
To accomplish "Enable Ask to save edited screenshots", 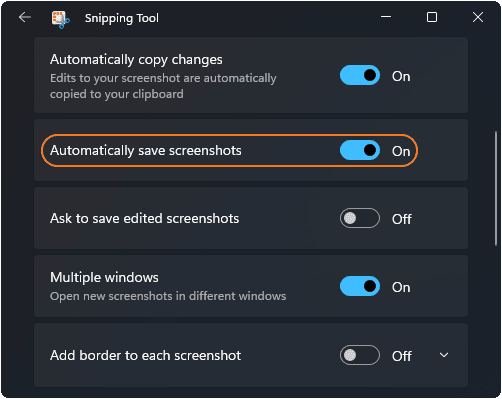I will point(360,218).
